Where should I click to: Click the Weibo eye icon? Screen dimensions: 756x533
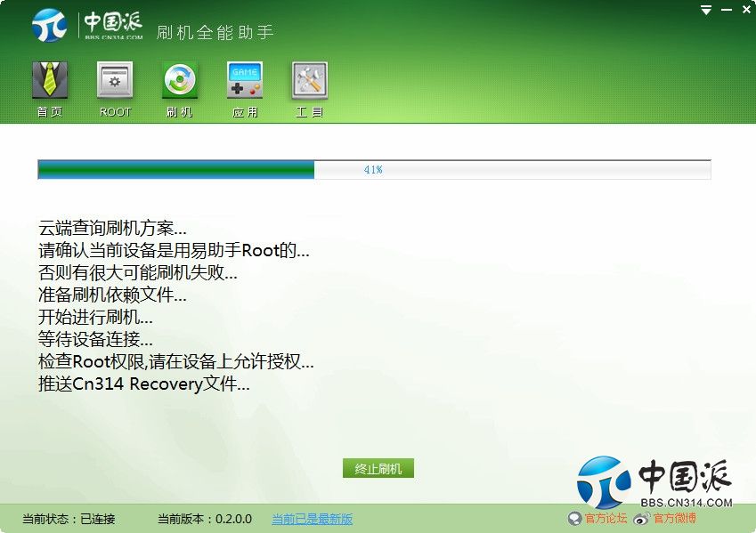642,519
